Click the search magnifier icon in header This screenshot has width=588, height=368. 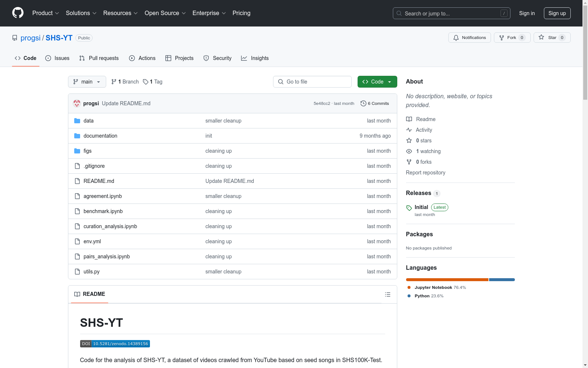(x=399, y=13)
